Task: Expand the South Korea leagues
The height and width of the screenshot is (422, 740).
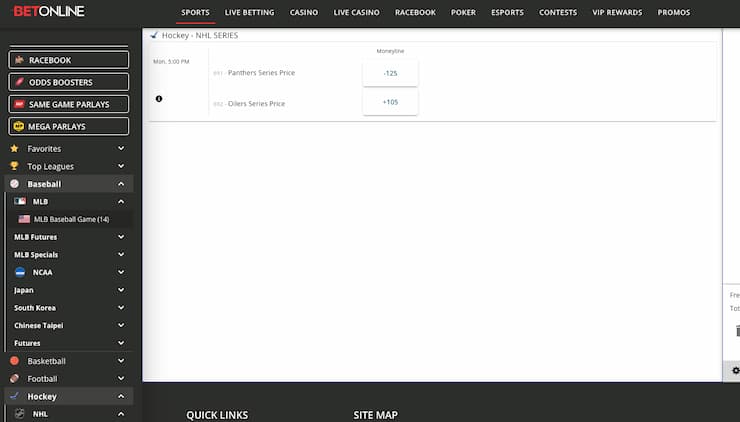Action: click(121, 307)
